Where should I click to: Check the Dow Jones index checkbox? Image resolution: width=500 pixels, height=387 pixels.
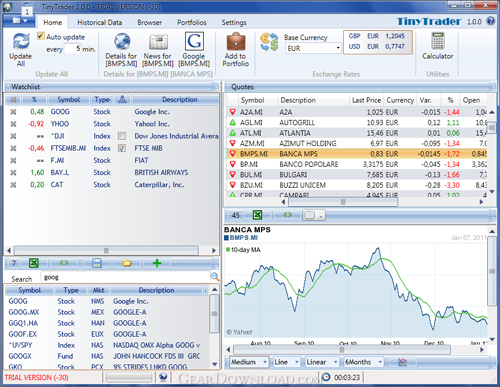click(x=122, y=136)
